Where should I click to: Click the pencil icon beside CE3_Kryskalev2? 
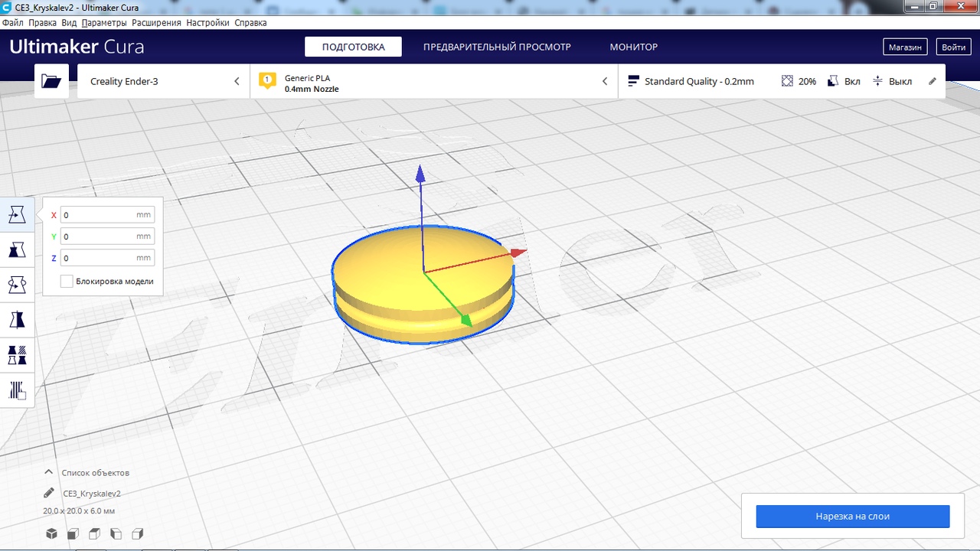(x=49, y=493)
